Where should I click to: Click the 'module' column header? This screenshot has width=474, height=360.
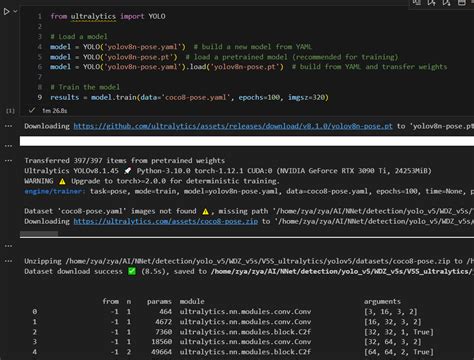pyautogui.click(x=192, y=302)
